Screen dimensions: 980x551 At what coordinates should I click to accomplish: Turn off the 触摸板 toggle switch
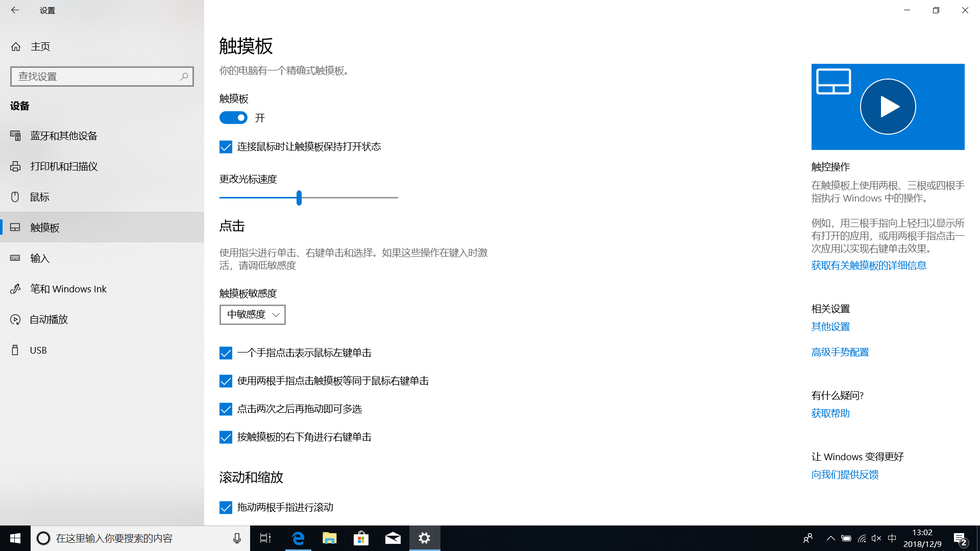click(x=233, y=117)
